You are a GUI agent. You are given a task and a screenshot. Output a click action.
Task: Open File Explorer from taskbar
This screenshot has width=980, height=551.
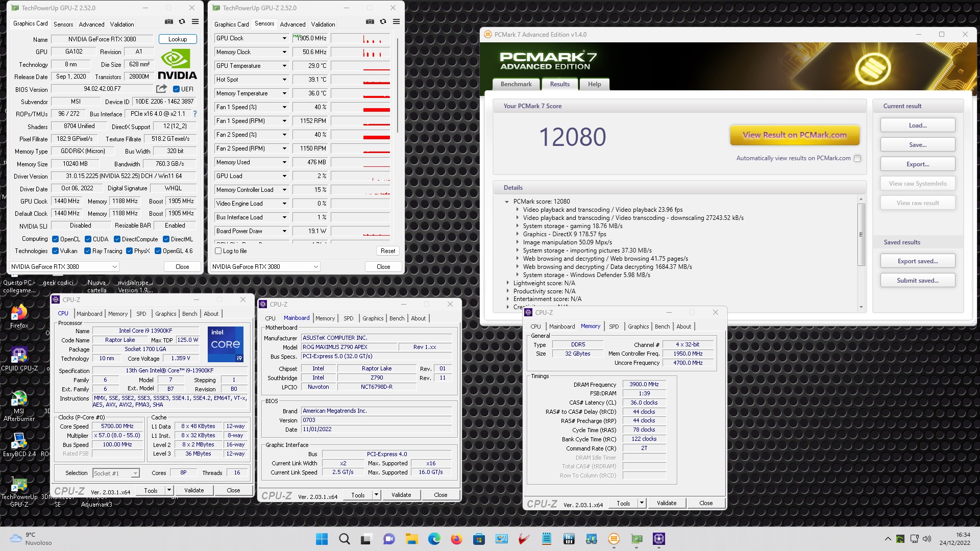pyautogui.click(x=411, y=539)
